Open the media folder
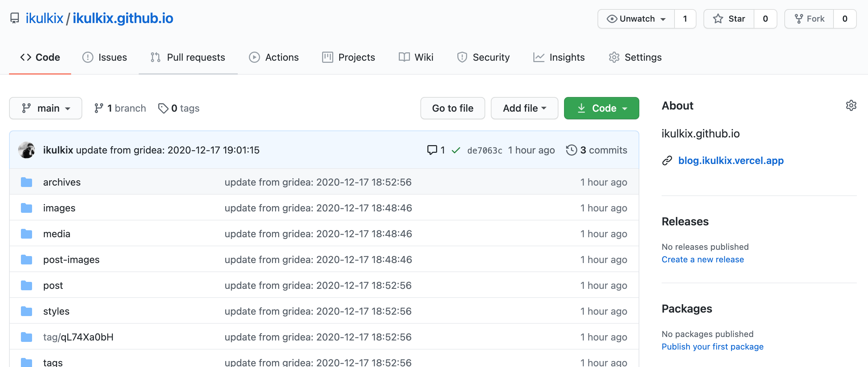This screenshot has height=367, width=868. 56,234
